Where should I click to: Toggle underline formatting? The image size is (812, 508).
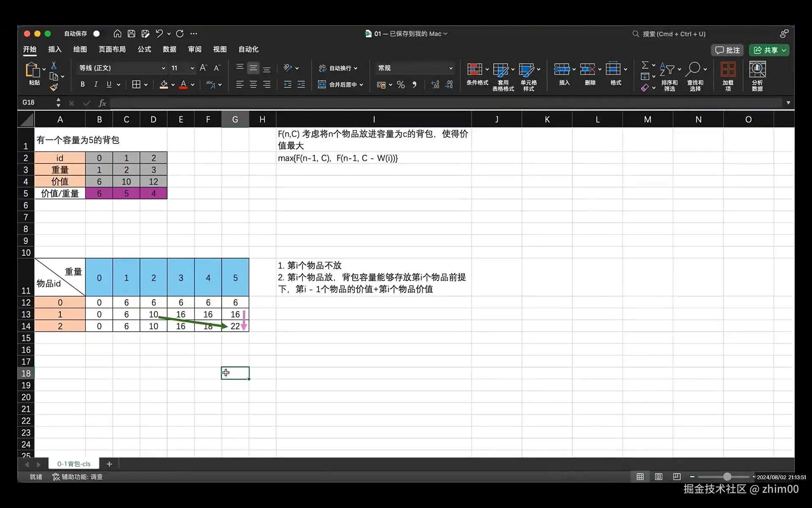click(x=108, y=84)
